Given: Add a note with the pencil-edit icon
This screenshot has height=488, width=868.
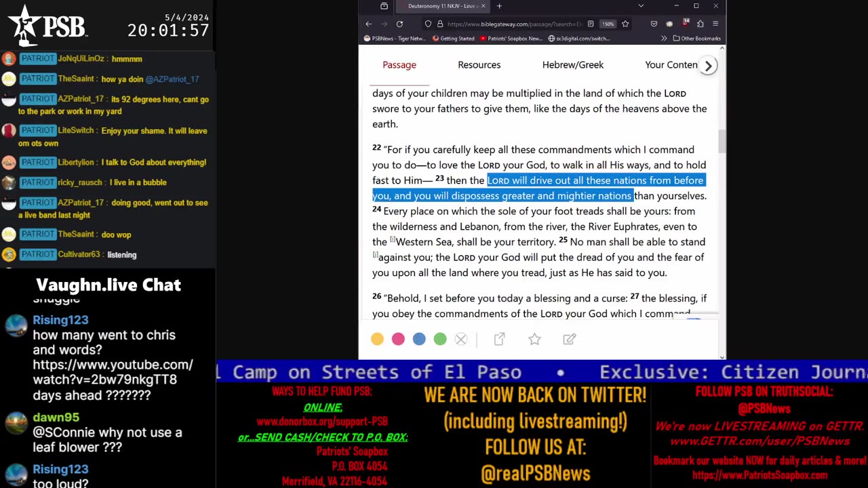Looking at the screenshot, I should 569,339.
